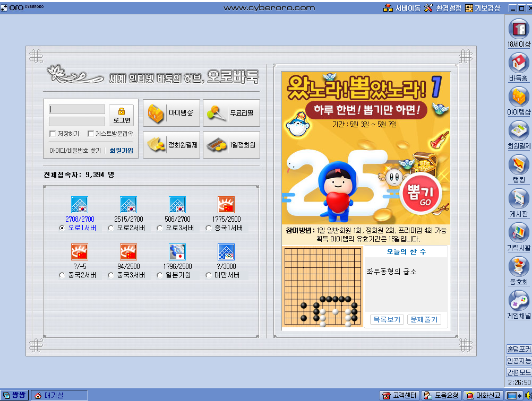
Task: Open the 고객센터 button
Action: pyautogui.click(x=399, y=395)
